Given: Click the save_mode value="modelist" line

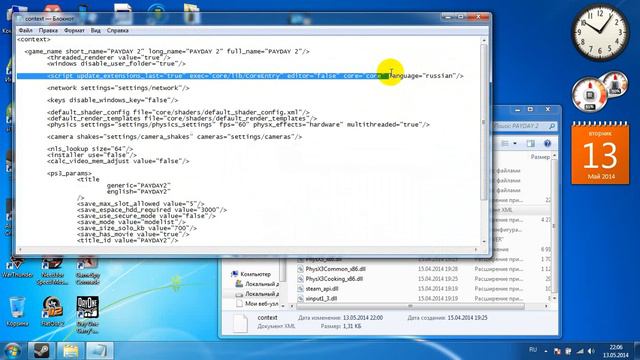Looking at the screenshot, I should 131,222.
